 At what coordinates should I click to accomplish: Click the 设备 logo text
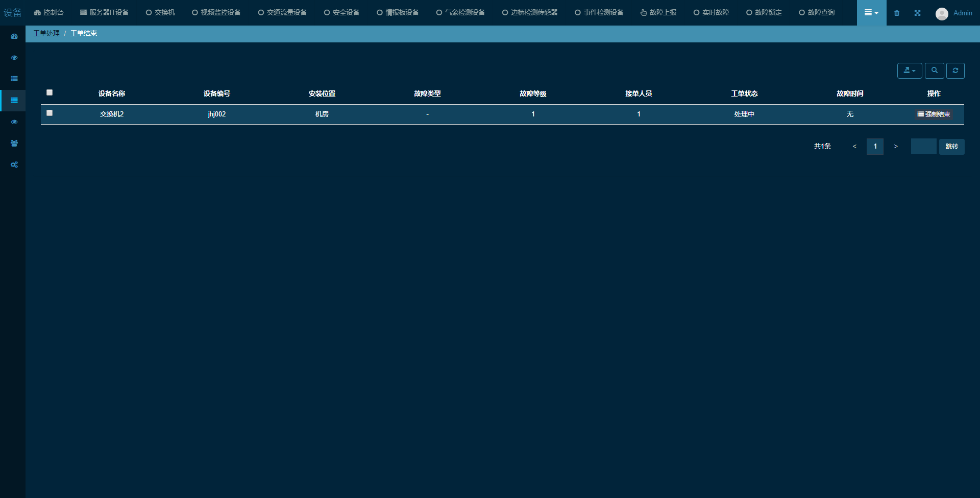click(13, 13)
